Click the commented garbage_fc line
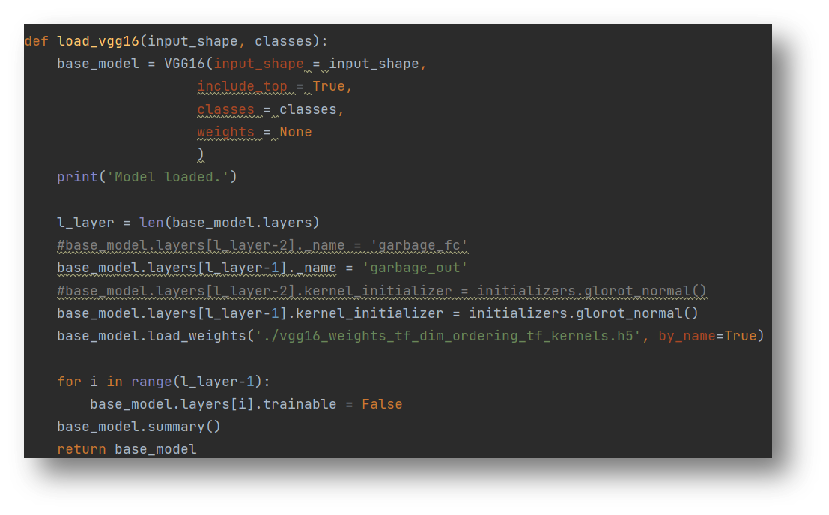 click(x=262, y=245)
